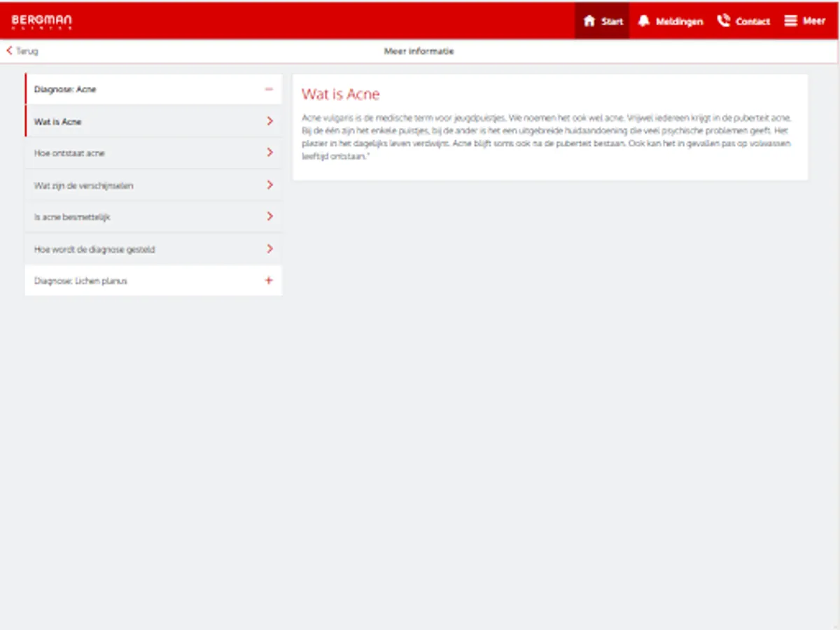
Task: Click the arrow next to Wat is Acne
Action: pyautogui.click(x=269, y=121)
